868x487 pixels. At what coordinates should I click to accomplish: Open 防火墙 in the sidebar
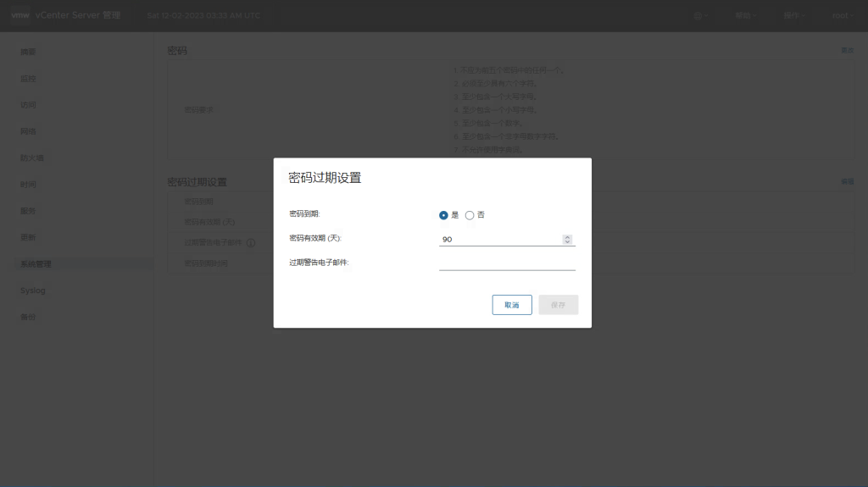coord(32,158)
